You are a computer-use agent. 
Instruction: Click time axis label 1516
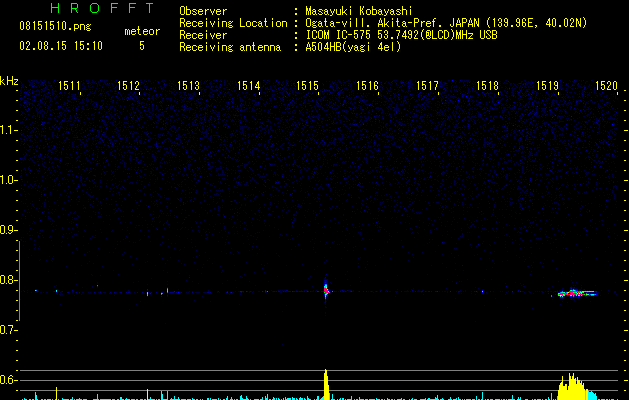367,86
